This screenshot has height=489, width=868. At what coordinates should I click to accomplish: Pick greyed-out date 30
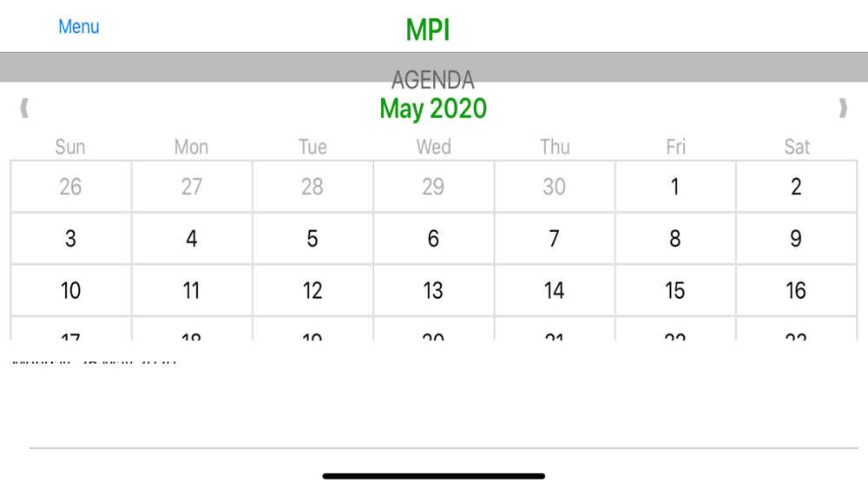(x=554, y=187)
